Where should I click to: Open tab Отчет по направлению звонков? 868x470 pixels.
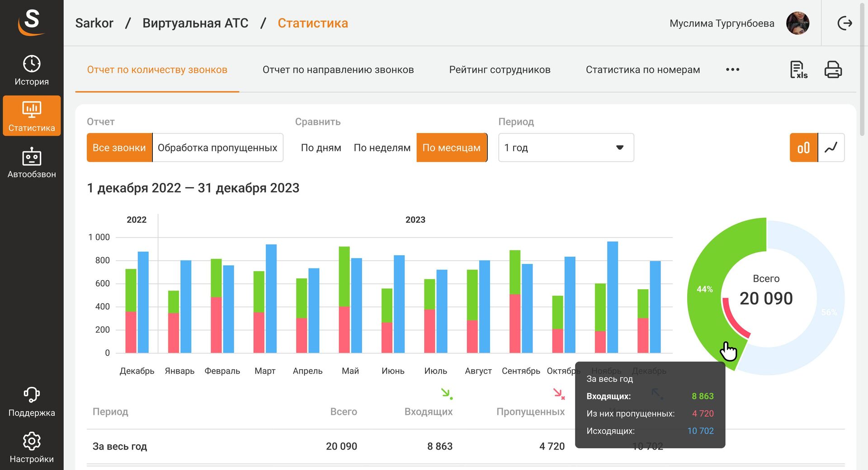338,70
